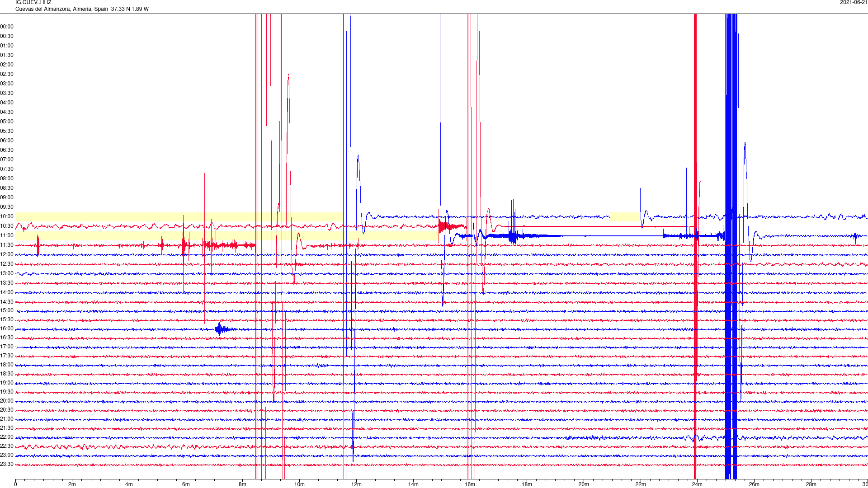Select the 09:30 time row label
This screenshot has height=488, width=868.
click(x=7, y=207)
